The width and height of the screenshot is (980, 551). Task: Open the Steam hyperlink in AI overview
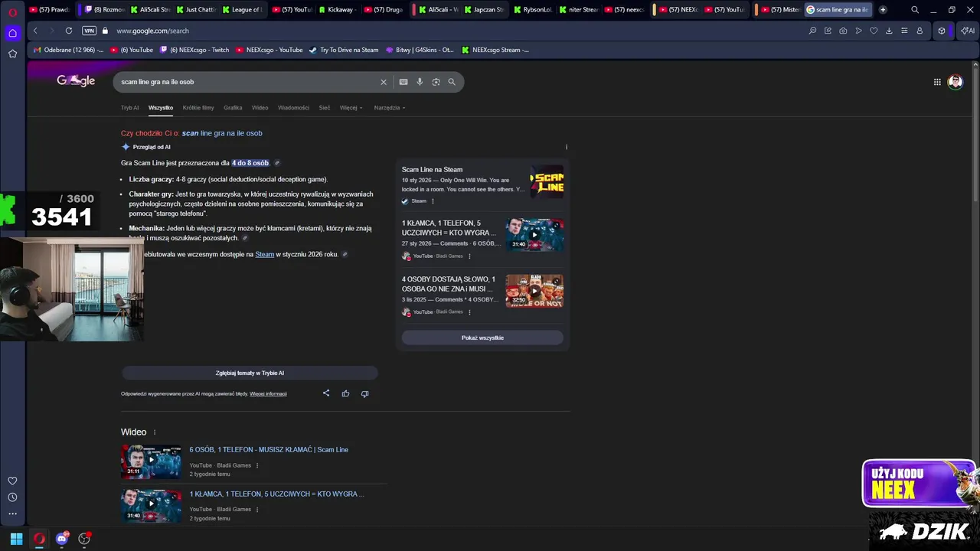(265, 254)
